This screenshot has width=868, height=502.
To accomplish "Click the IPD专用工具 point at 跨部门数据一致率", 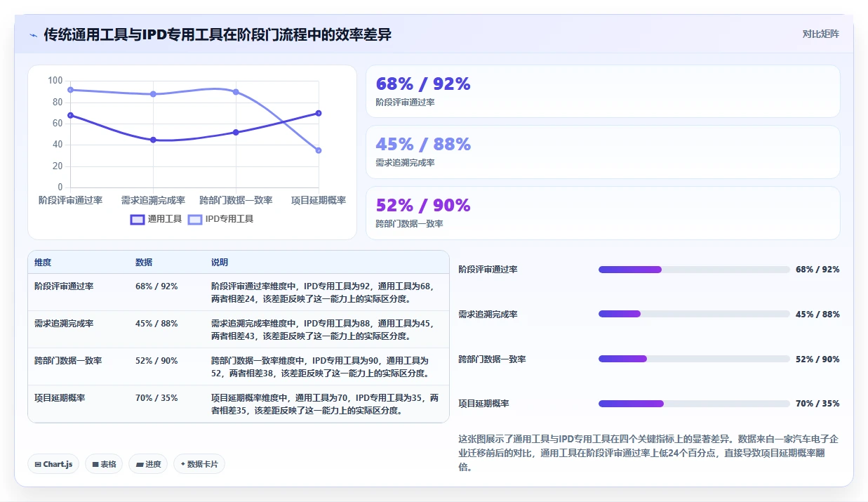I will point(236,92).
